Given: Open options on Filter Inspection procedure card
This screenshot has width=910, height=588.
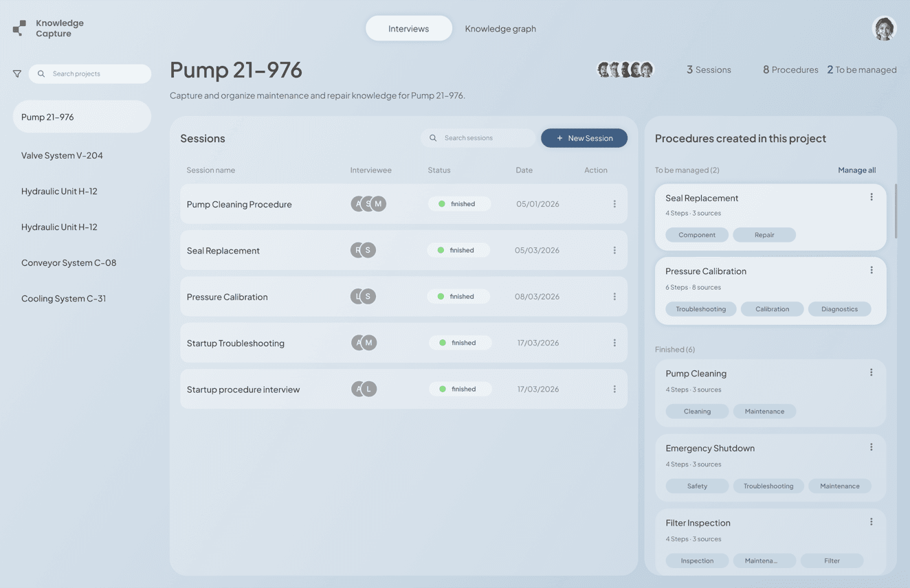Looking at the screenshot, I should tap(872, 522).
